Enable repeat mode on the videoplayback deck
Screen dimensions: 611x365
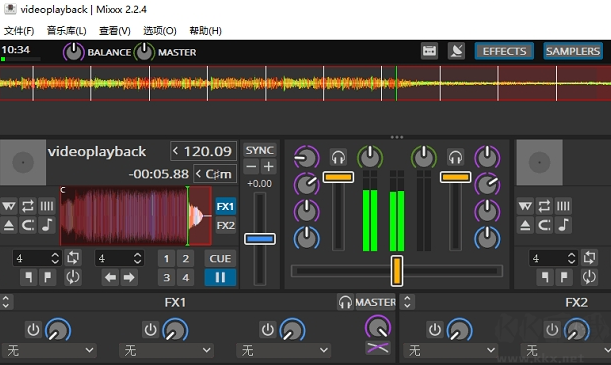(28, 206)
